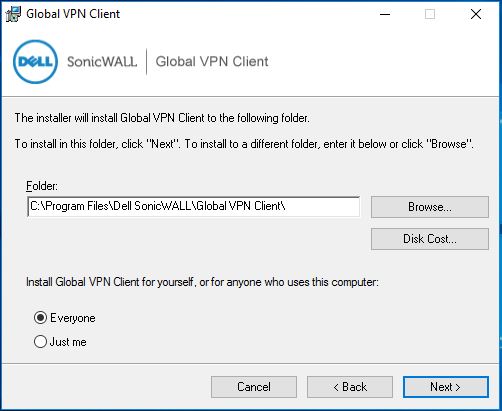Proceed by clicking Next
This screenshot has width=502, height=411.
[x=446, y=387]
